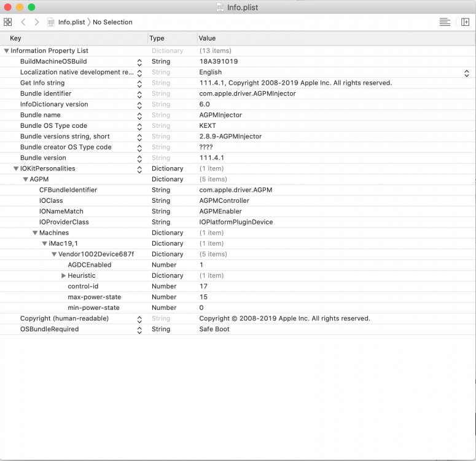The image size is (476, 461).
Task: Open key stepper for InfoDictionary version
Action: pyautogui.click(x=139, y=106)
